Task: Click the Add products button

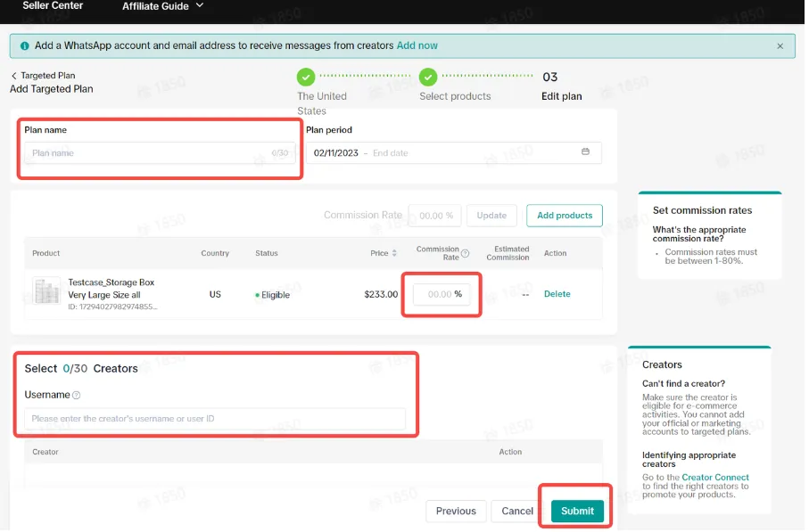Action: [x=565, y=216]
